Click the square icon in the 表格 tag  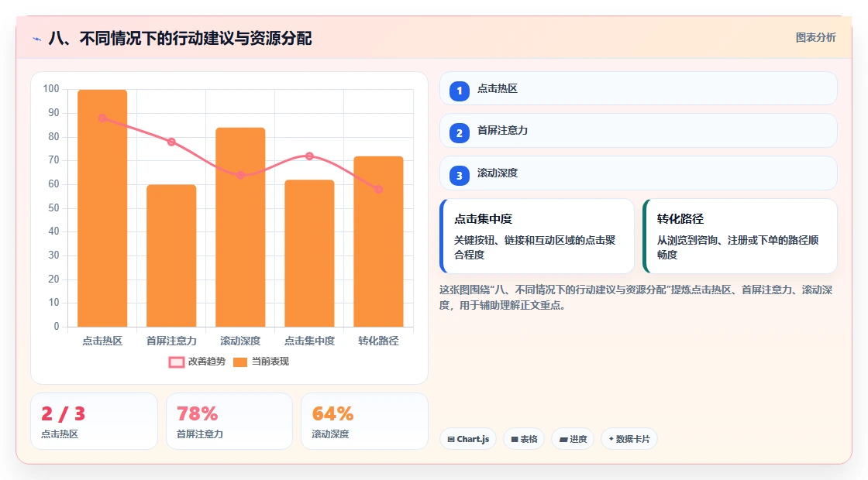point(515,439)
